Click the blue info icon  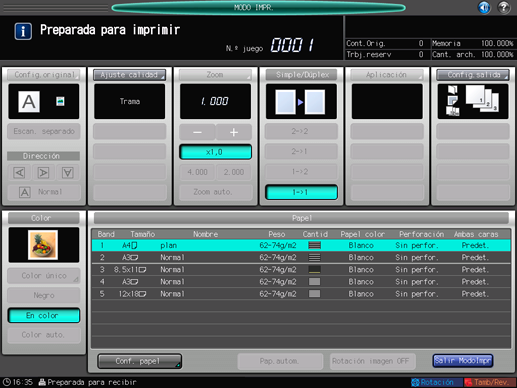(x=23, y=31)
